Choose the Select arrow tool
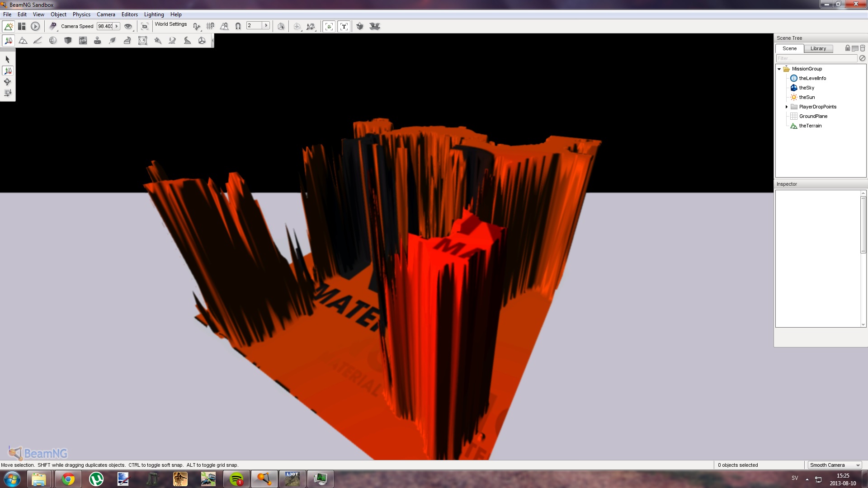 [x=7, y=59]
